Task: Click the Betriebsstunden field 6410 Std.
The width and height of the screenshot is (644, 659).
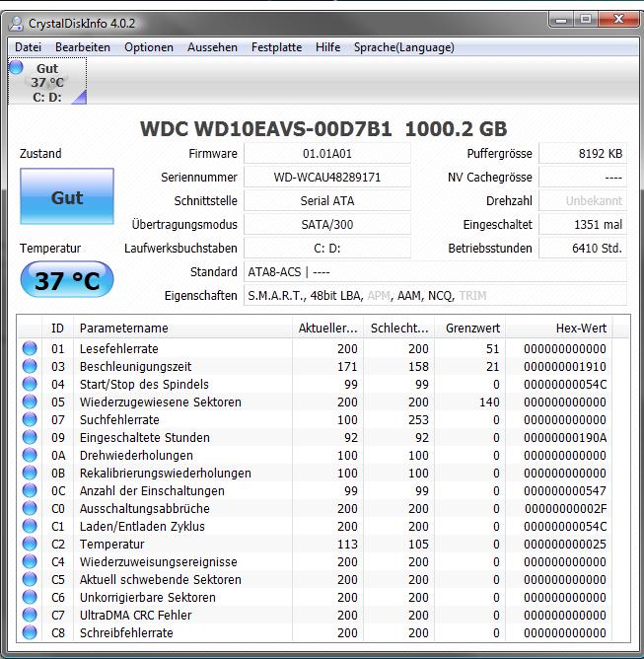Action: point(583,248)
